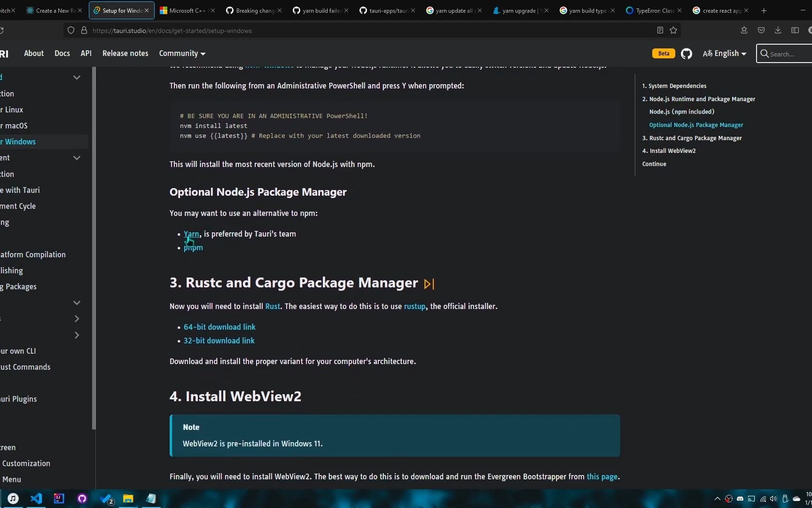Open the notepad-style app in taskbar
This screenshot has width=812, height=508.
[151, 499]
